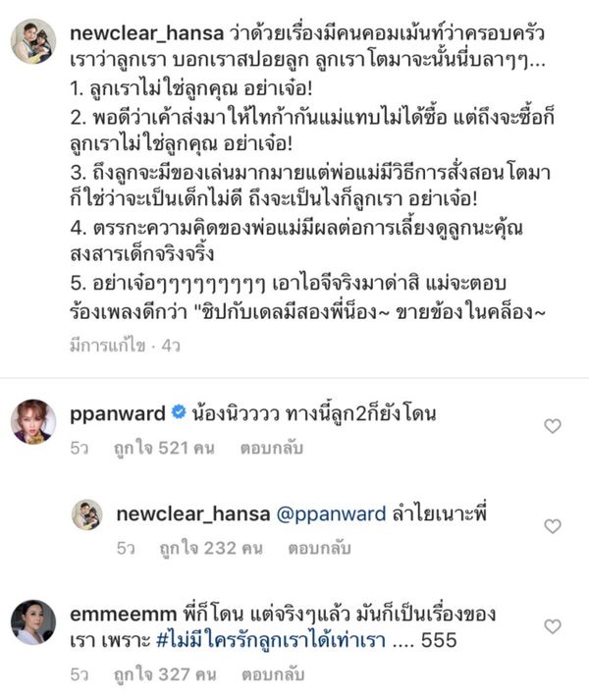
Task: Click the verified badge next to ppanward
Action: [179, 412]
